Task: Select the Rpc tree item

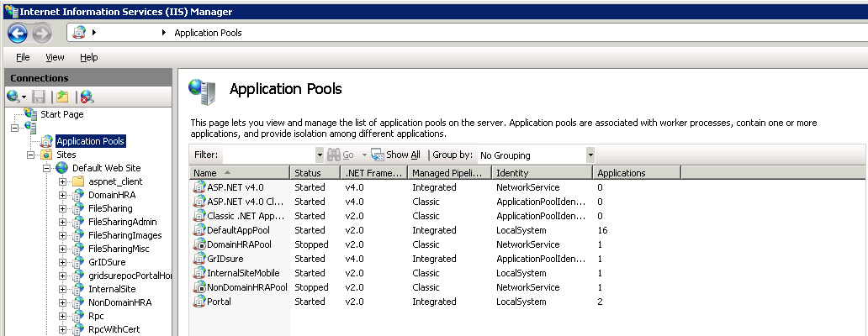Action: click(x=96, y=316)
